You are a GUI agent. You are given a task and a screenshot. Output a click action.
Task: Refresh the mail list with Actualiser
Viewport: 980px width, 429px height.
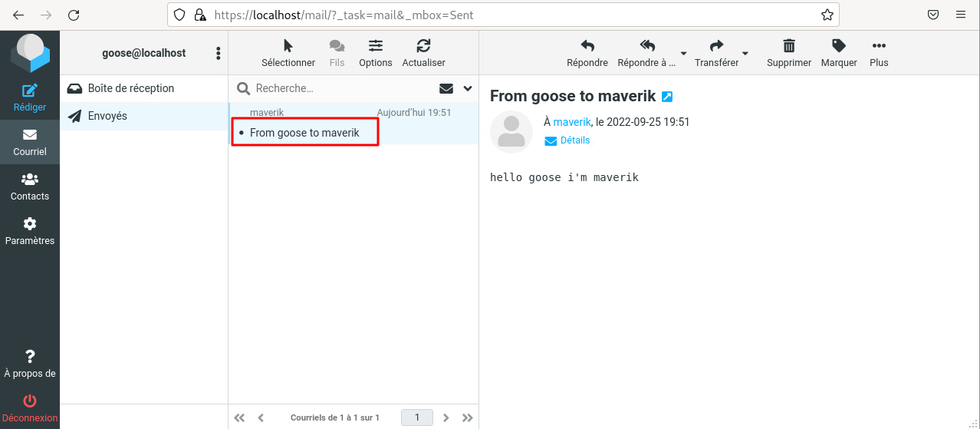(423, 47)
